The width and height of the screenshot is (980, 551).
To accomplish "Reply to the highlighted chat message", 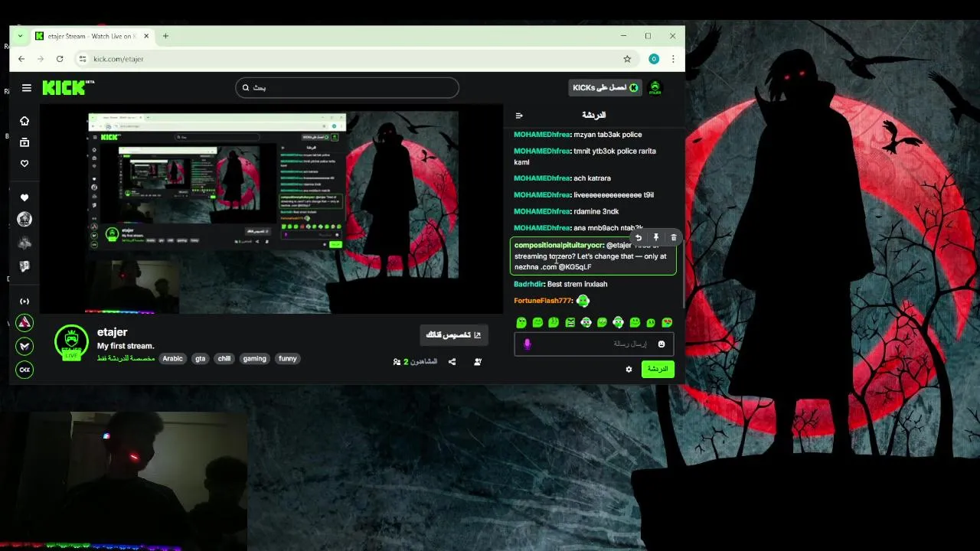I will 639,238.
